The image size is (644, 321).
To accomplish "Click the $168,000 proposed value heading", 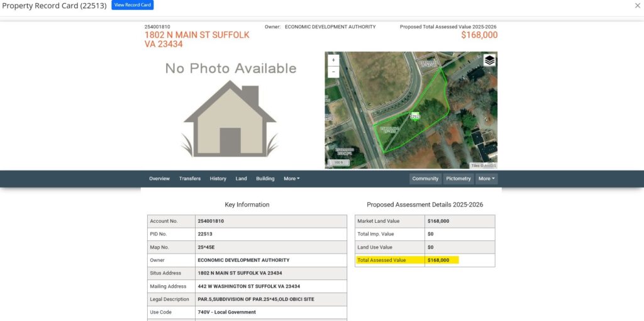I will tap(479, 35).
